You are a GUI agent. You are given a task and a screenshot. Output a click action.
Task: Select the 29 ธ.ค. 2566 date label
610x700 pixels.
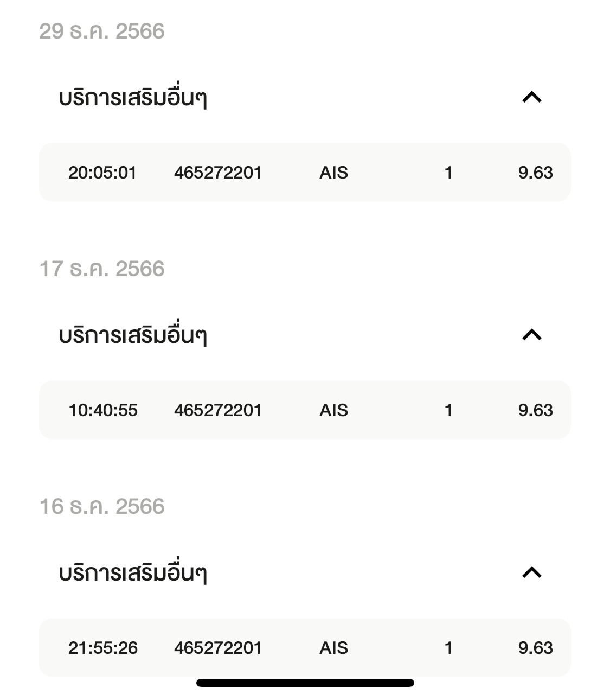(x=102, y=31)
